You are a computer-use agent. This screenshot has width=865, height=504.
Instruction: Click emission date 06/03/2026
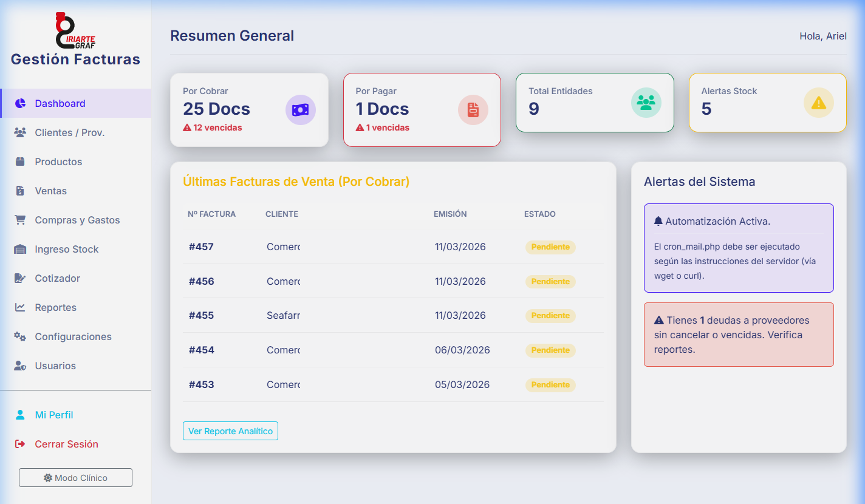(462, 350)
